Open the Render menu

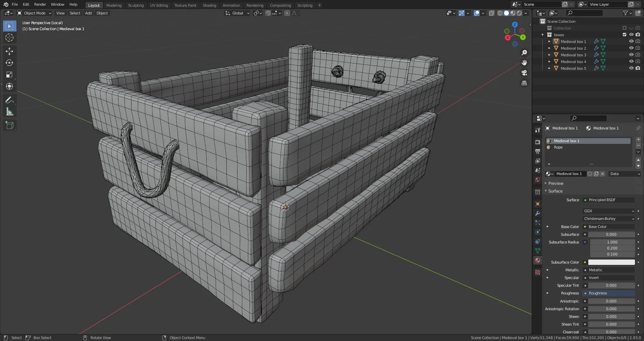(x=40, y=4)
